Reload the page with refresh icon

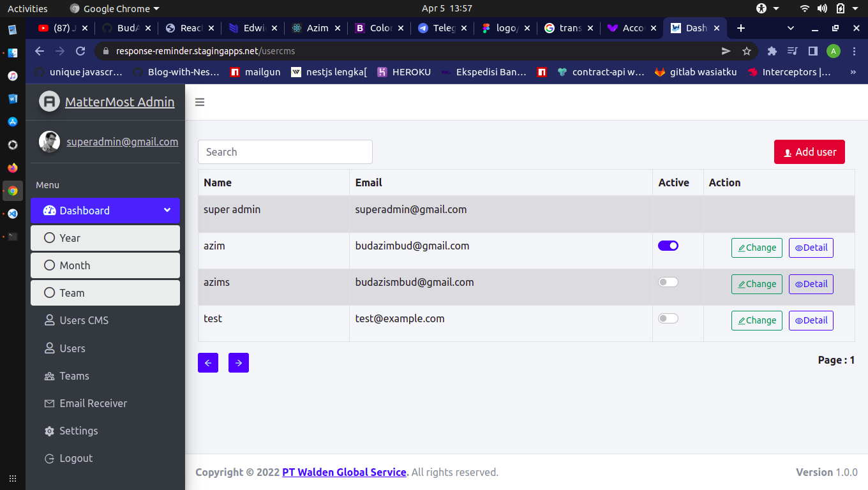(x=80, y=51)
